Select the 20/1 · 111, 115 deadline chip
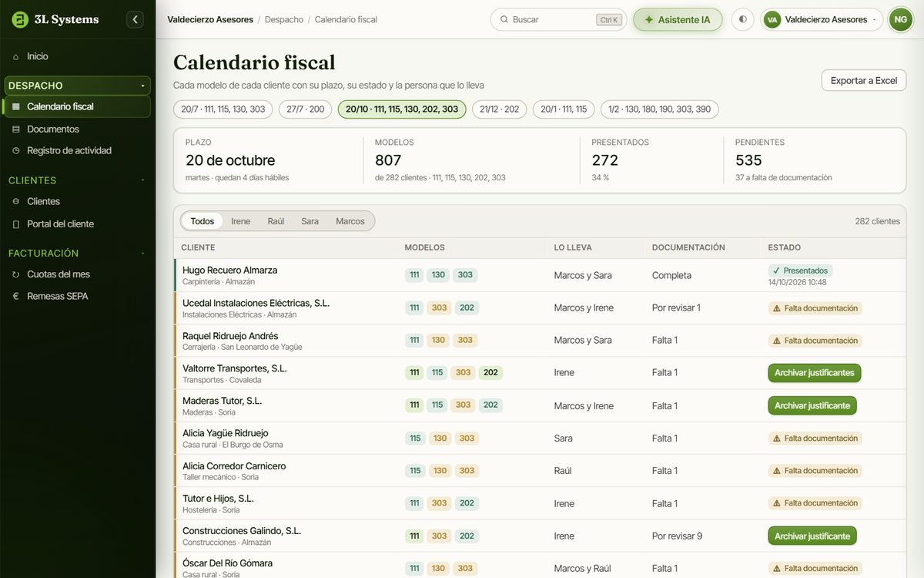 point(564,109)
